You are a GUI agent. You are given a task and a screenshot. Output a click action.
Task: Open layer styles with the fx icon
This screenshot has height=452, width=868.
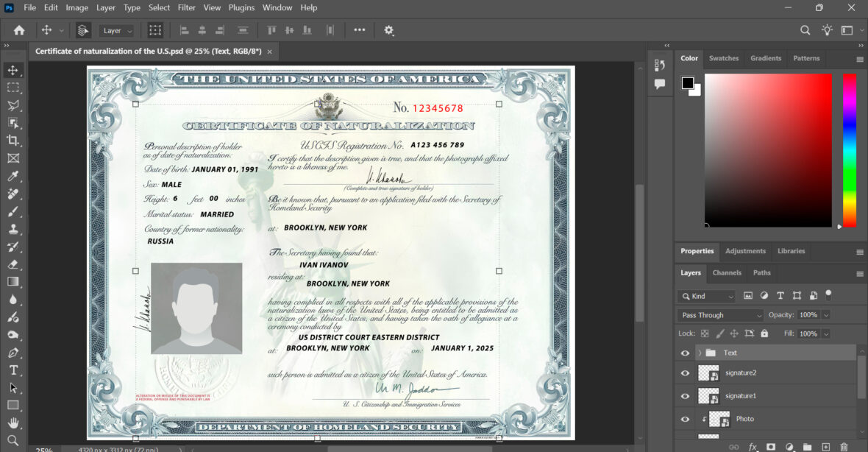pos(752,445)
